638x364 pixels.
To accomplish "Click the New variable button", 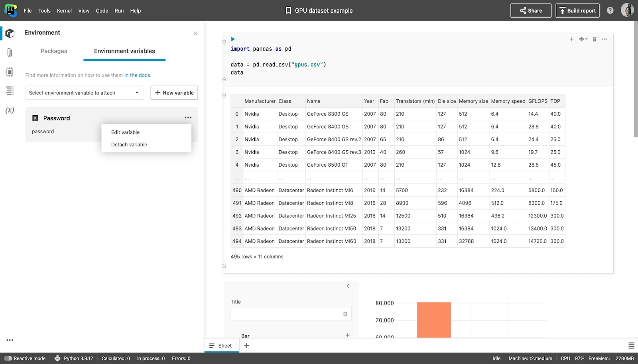I will (x=174, y=93).
